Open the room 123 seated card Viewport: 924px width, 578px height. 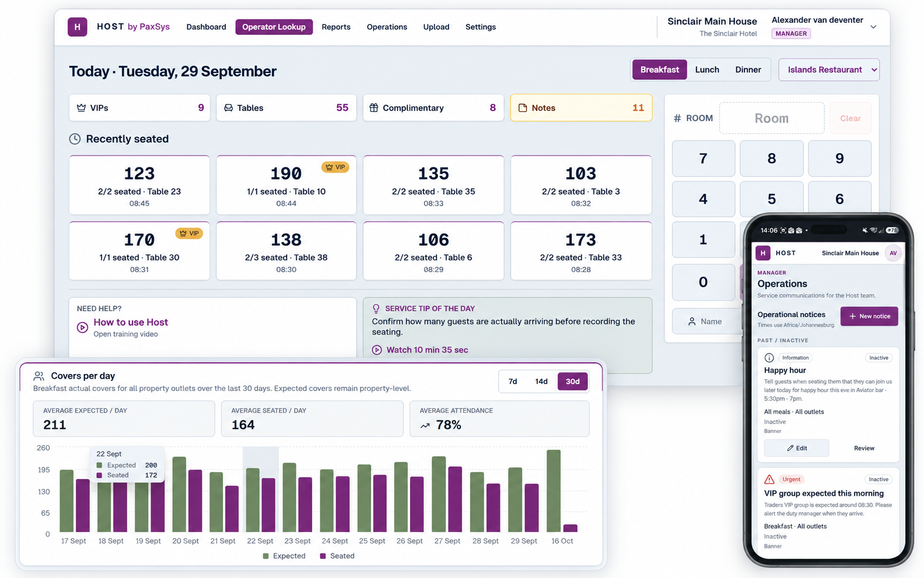coord(139,185)
